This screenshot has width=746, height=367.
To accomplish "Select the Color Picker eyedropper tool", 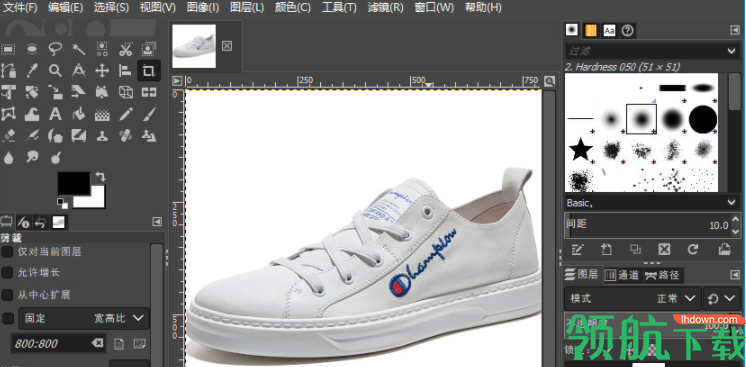I will pyautogui.click(x=32, y=71).
